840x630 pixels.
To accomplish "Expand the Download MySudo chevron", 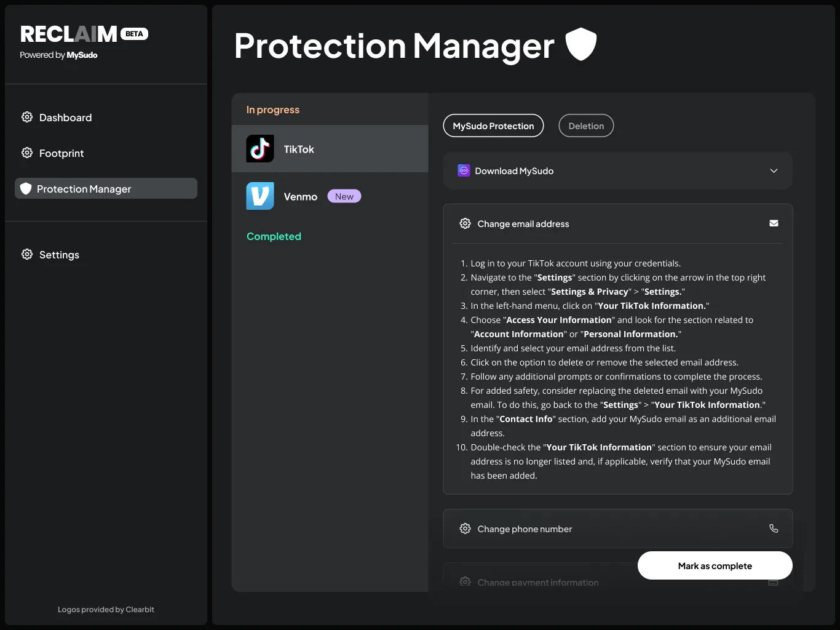I will (774, 170).
